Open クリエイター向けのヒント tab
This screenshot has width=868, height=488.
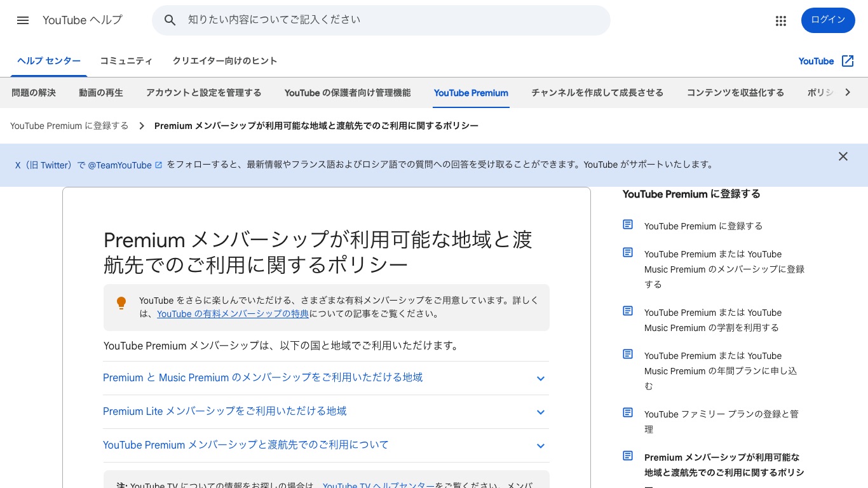[225, 61]
